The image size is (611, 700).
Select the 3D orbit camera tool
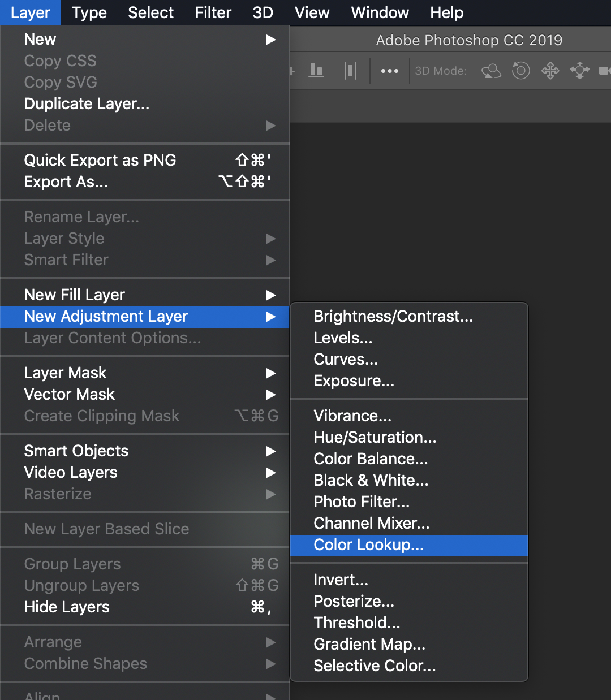click(491, 71)
